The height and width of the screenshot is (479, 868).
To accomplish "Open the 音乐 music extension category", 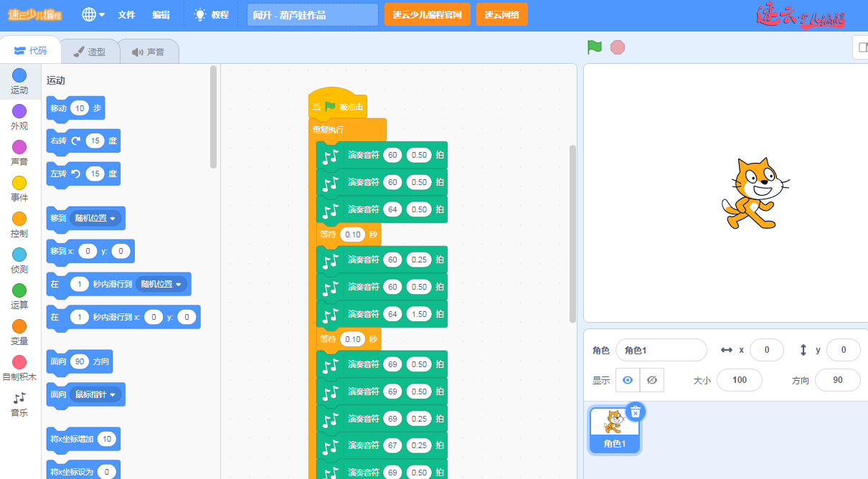I will click(x=19, y=404).
